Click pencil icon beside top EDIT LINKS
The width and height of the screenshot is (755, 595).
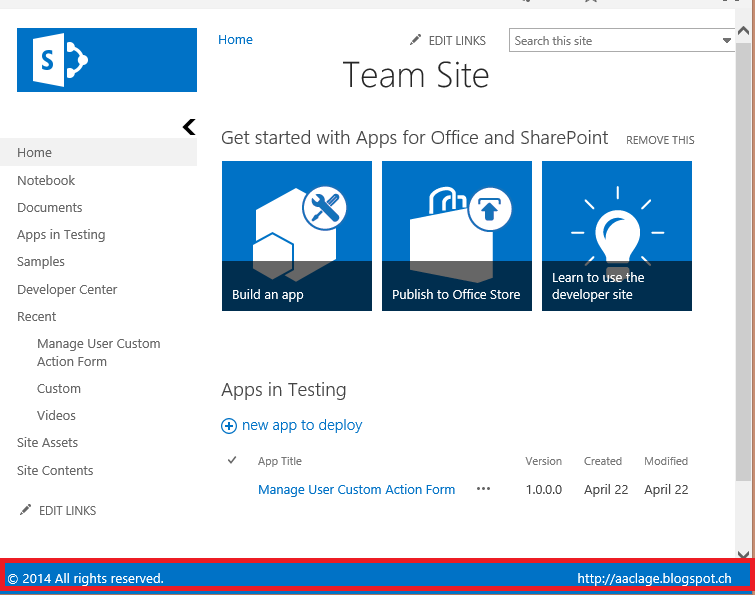coord(415,40)
